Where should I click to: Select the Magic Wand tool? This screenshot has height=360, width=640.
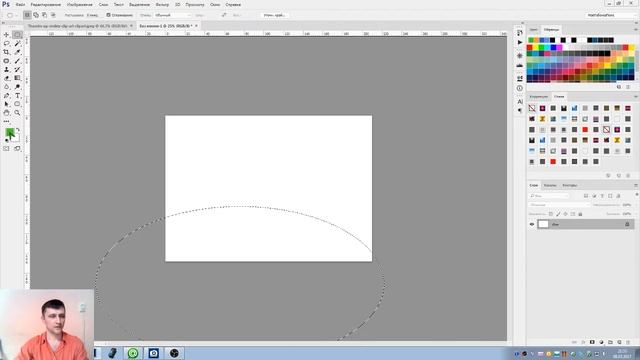(17, 43)
